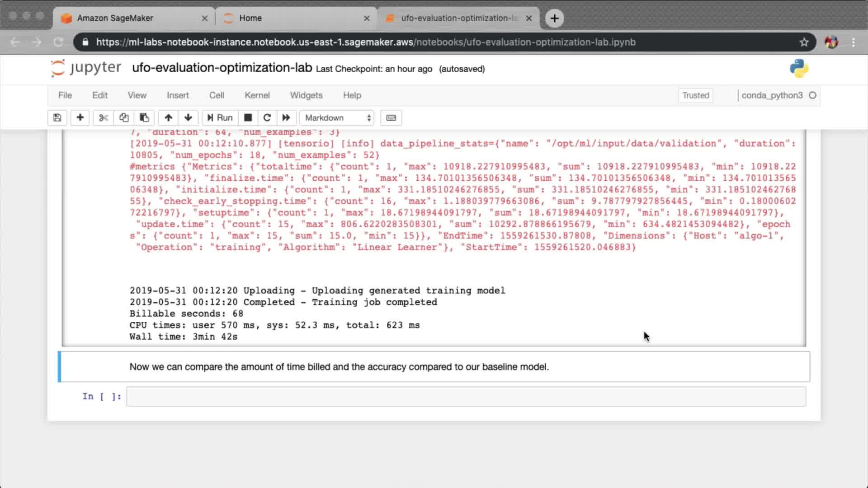The width and height of the screenshot is (868, 488).
Task: Expand the Widgets menu
Action: click(x=306, y=95)
